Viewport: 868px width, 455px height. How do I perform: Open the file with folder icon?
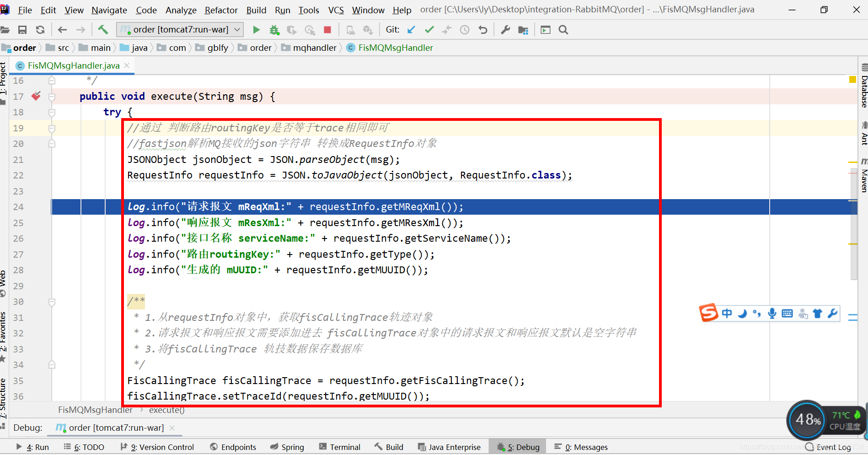(x=5, y=30)
